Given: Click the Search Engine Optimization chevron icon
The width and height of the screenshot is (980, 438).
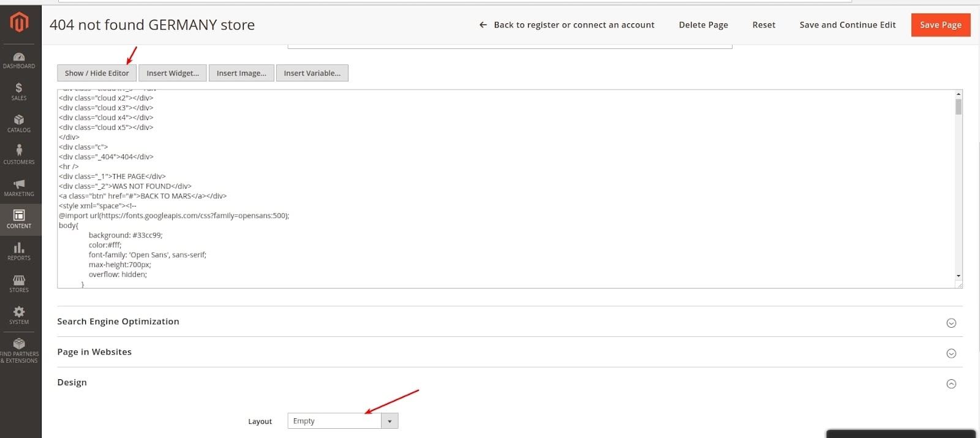Looking at the screenshot, I should click(x=951, y=323).
